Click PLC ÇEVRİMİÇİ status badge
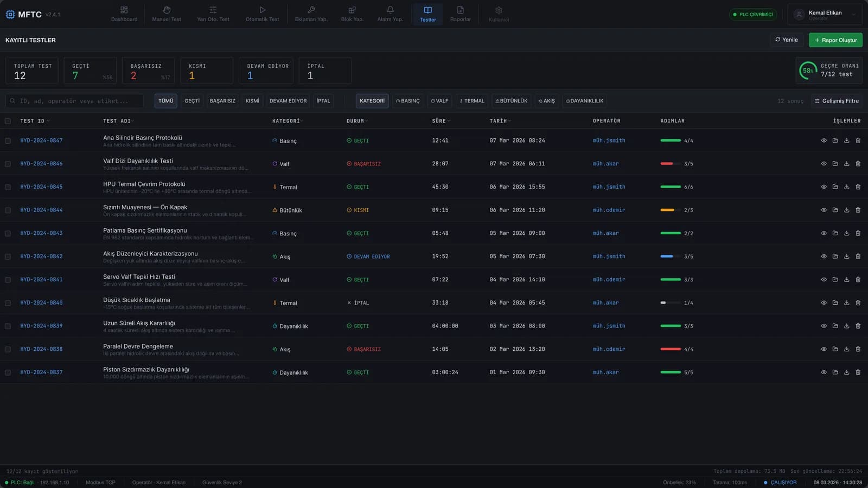The image size is (868, 488). pyautogui.click(x=753, y=15)
